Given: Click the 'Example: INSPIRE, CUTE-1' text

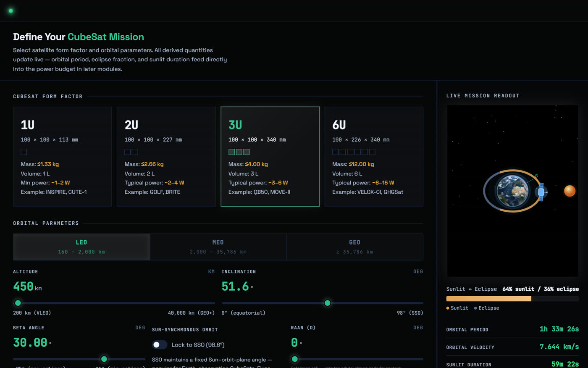Looking at the screenshot, I should 54,192.
